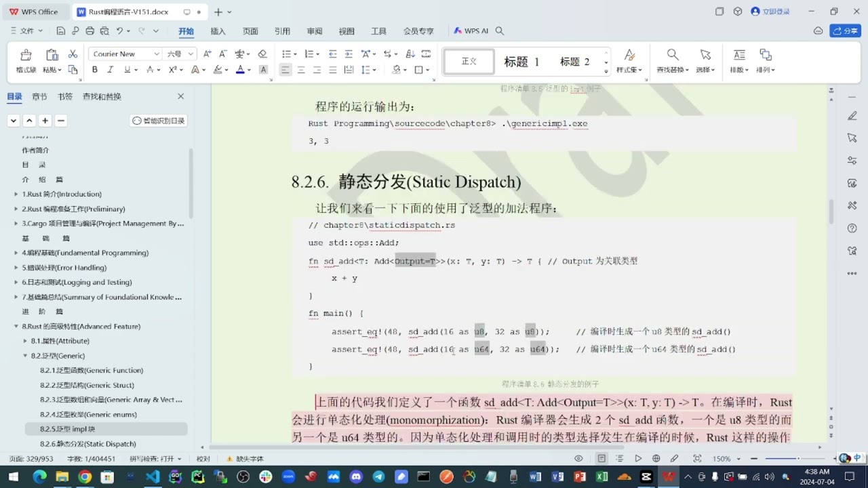
Task: Decrease indent icon in paragraph group
Action: (x=332, y=54)
